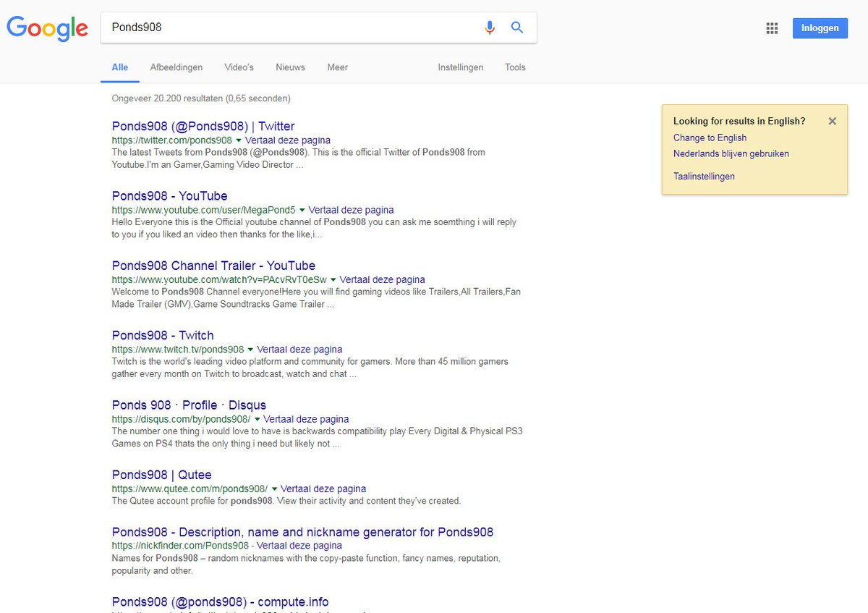Open Instellingen settings menu

click(460, 67)
